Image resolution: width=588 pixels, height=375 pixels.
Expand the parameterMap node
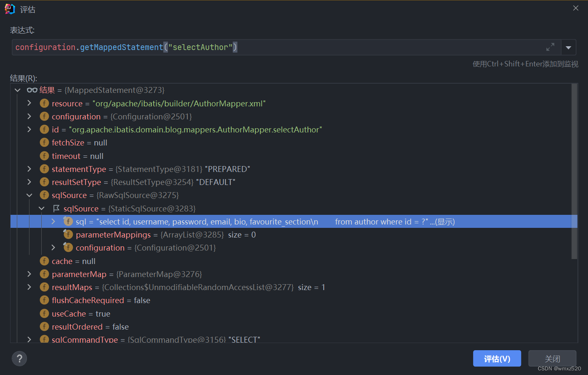pos(29,274)
